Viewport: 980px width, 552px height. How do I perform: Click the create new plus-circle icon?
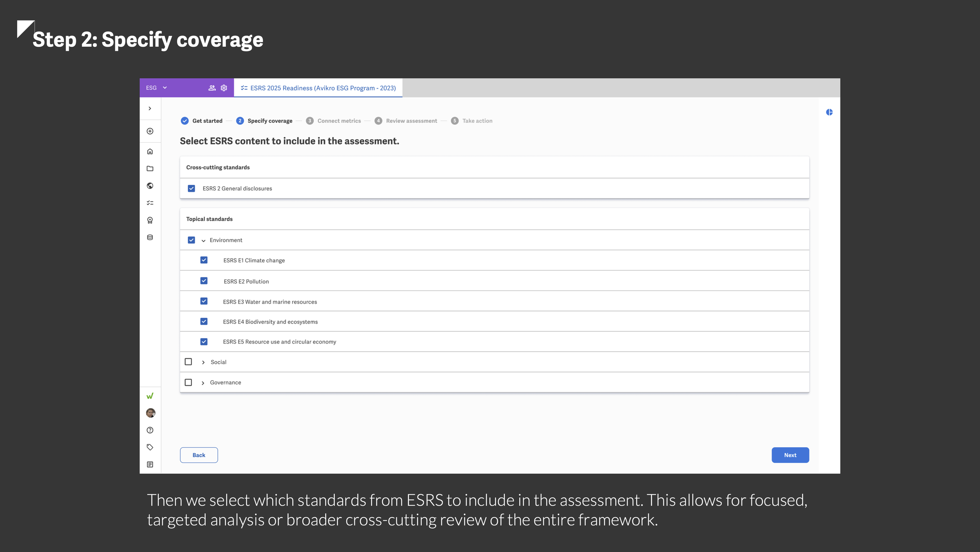150,131
